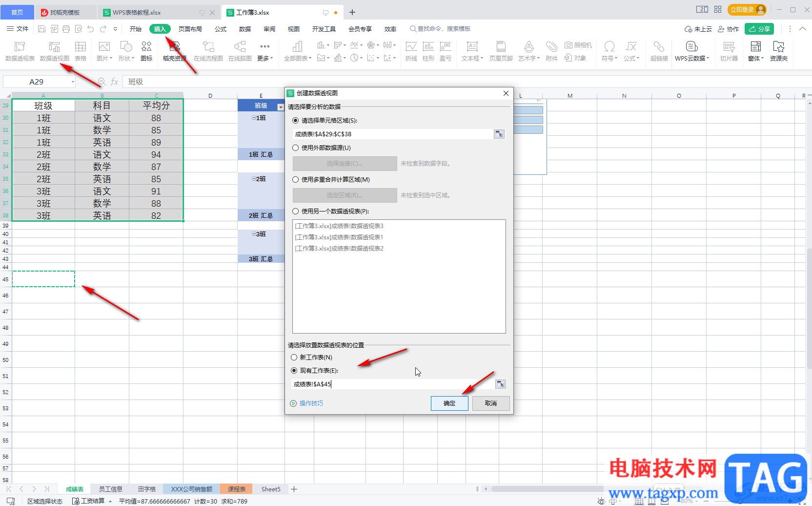Open the 图标 icon library

(146, 51)
